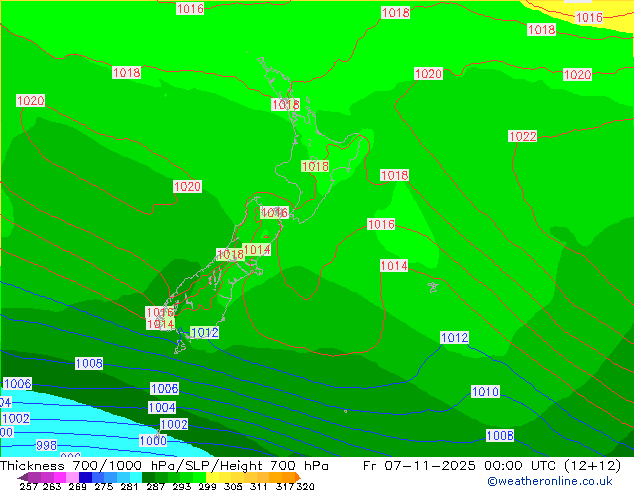This screenshot has width=634, height=490.
Task: Click the 1012 label above the 1010 label
Action: (454, 337)
